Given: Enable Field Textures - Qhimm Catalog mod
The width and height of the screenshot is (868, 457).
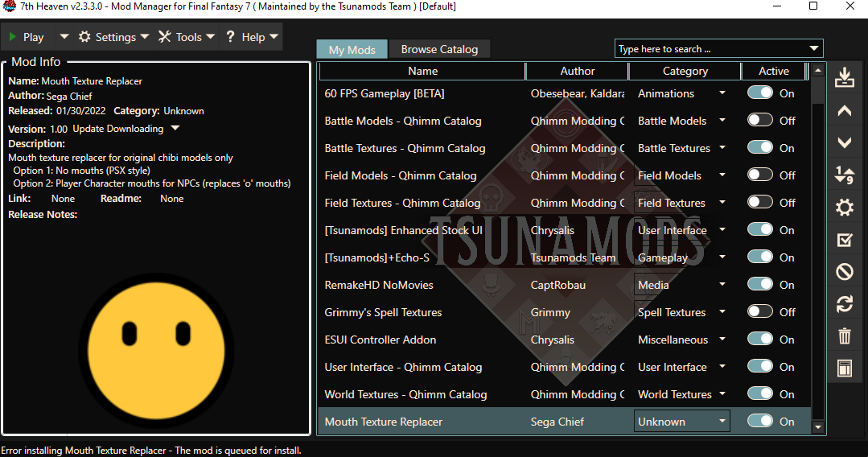Looking at the screenshot, I should 759,203.
